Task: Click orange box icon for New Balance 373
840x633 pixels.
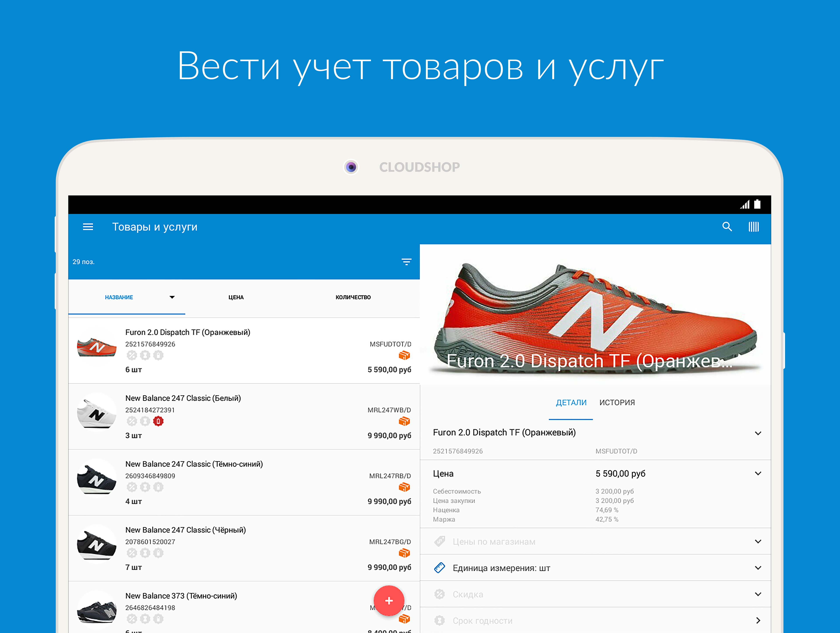Action: 404,619
